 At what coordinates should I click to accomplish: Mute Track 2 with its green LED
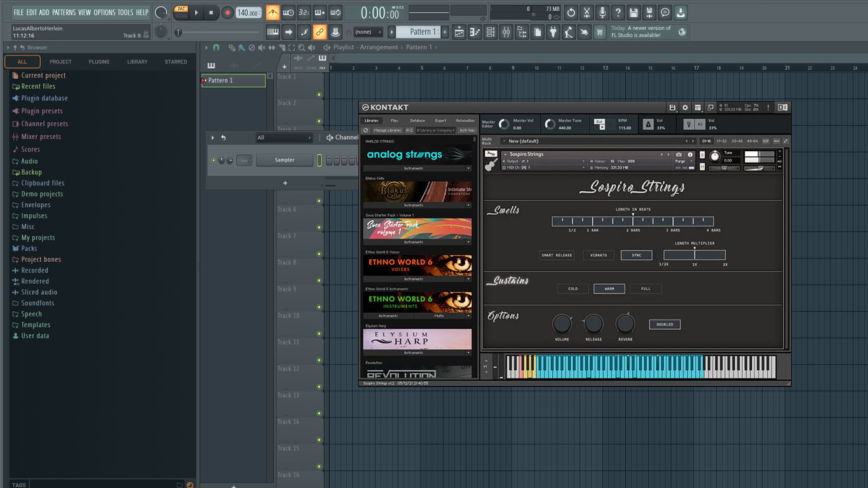(319, 121)
